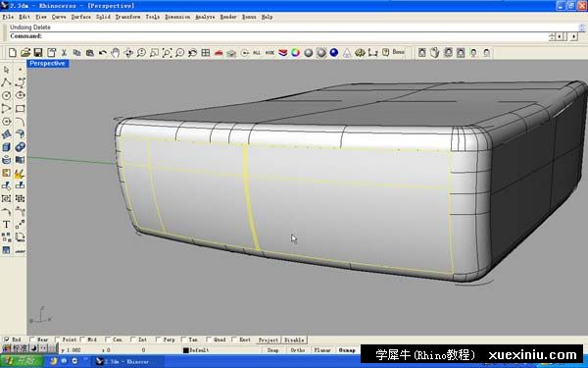This screenshot has width=588, height=368.
Task: Select the Text tool in sidebar
Action: pos(7,225)
